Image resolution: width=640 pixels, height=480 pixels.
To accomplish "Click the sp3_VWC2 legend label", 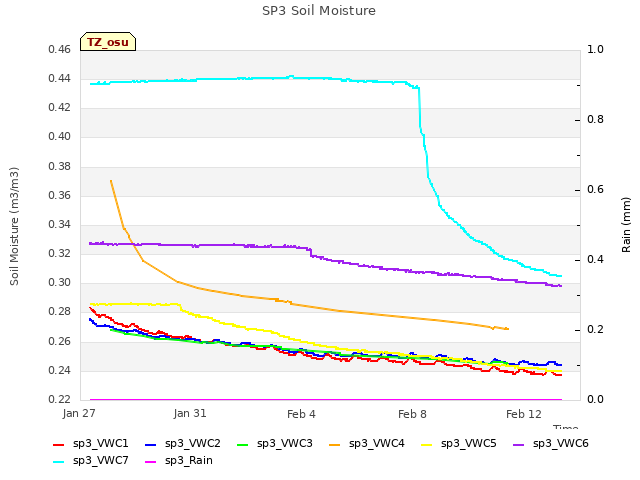I will [x=193, y=443].
